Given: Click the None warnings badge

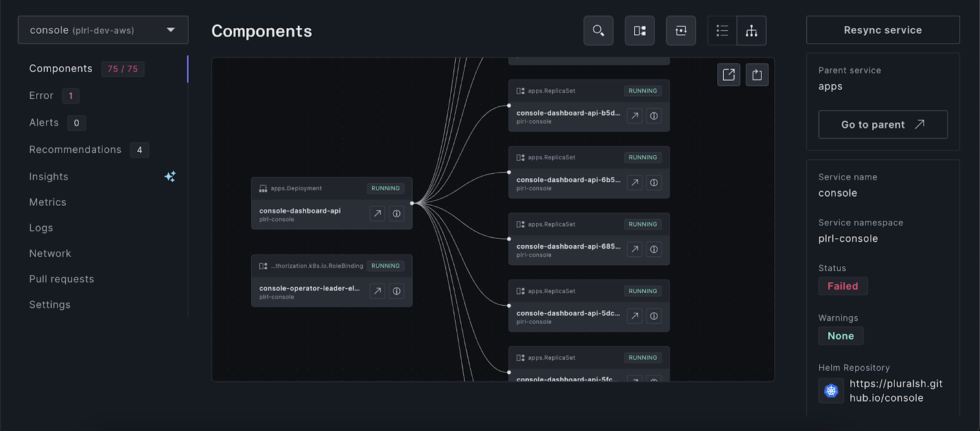Looking at the screenshot, I should coord(841,336).
